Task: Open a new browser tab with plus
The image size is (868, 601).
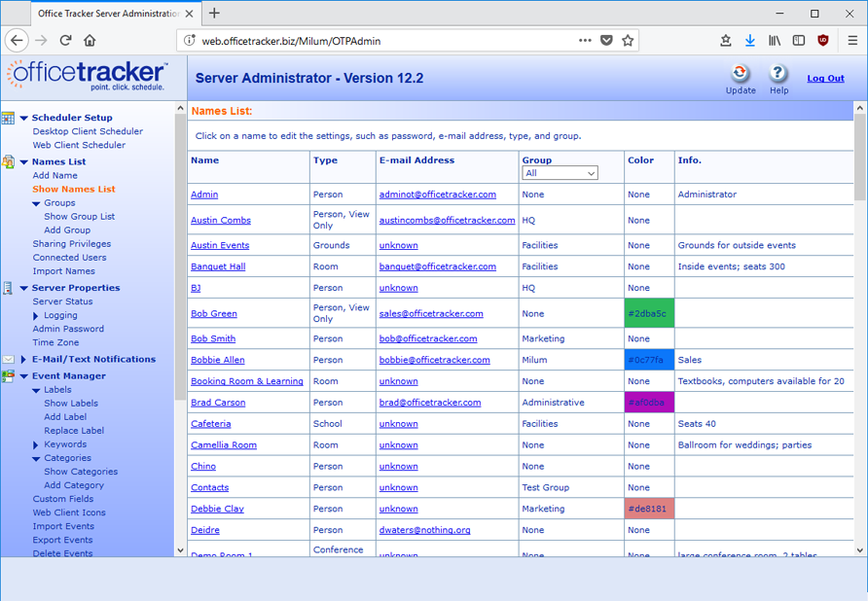Action: (214, 14)
